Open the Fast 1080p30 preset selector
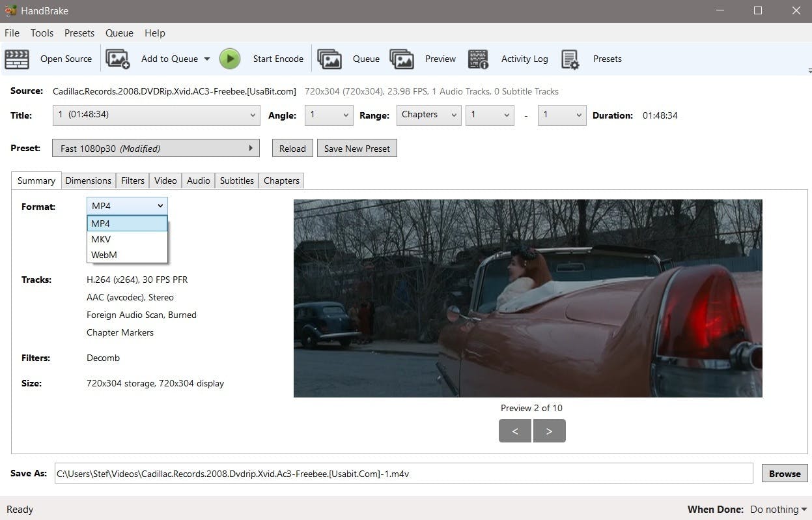 click(156, 149)
